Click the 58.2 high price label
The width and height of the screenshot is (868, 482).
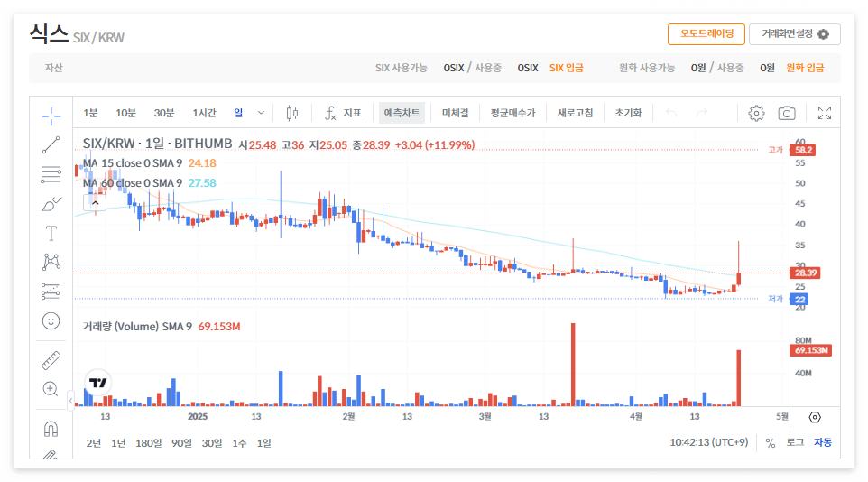[x=803, y=150]
